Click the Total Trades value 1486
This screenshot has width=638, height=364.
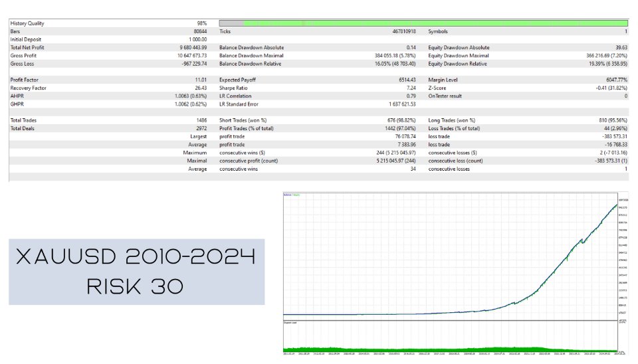point(200,120)
